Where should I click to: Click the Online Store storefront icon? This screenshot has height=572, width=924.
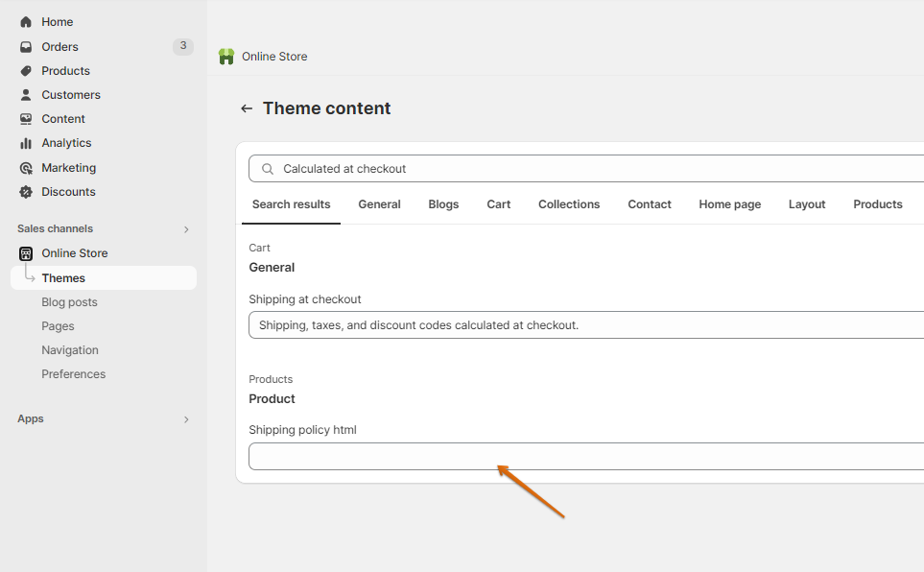[26, 253]
